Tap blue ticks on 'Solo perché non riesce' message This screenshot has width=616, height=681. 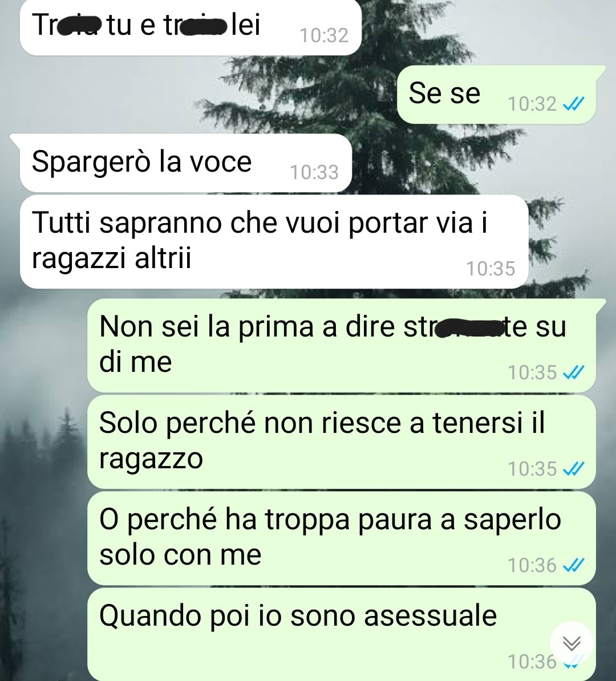573,469
